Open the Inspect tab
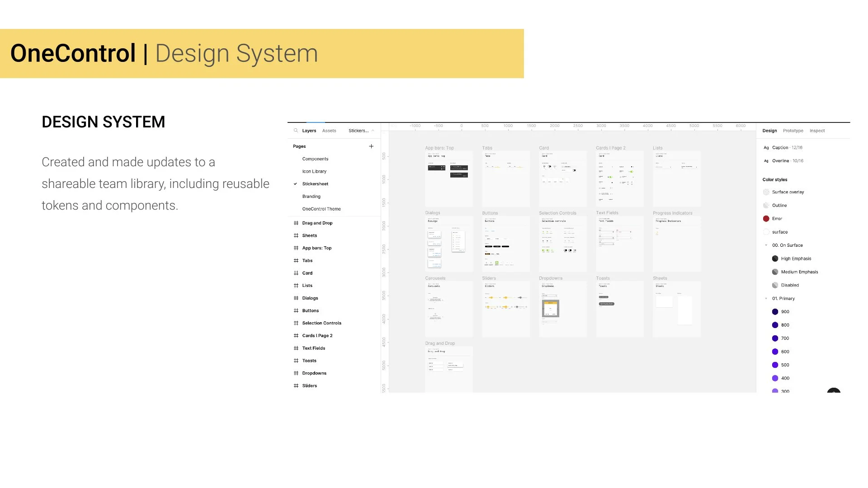 pos(817,131)
